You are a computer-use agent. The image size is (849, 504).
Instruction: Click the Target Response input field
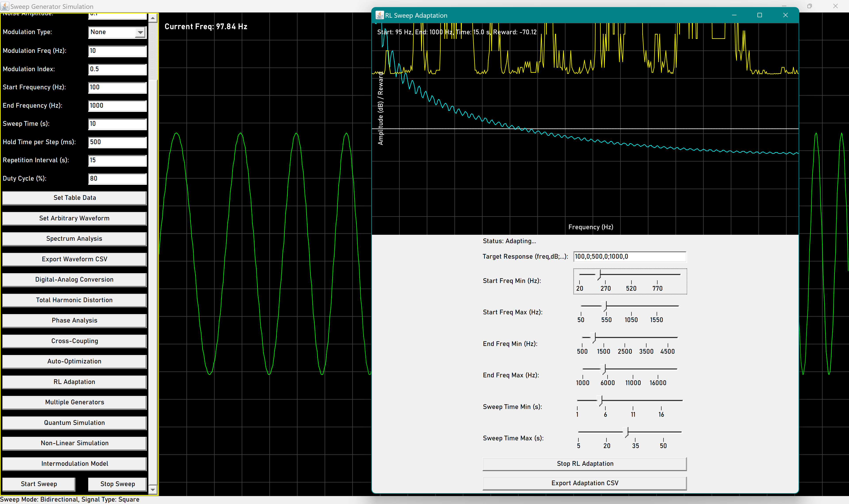coord(629,257)
